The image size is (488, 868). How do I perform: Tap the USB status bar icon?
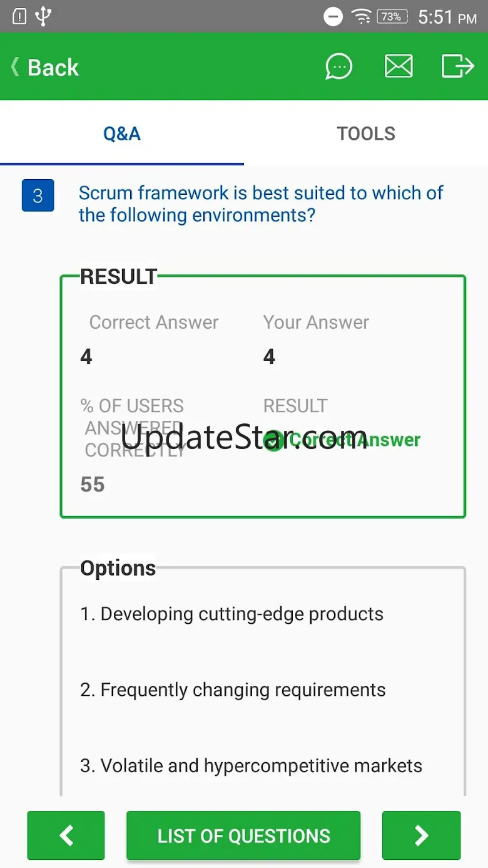point(43,17)
